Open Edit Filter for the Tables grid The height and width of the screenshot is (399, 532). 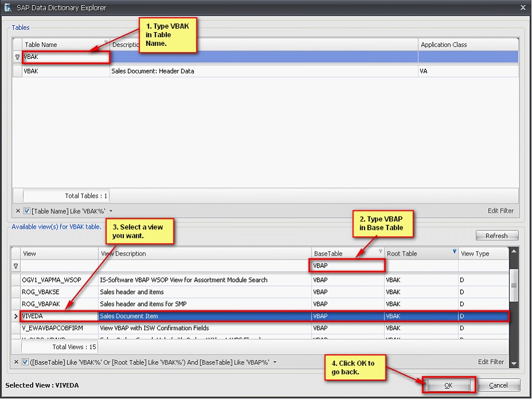pyautogui.click(x=500, y=210)
